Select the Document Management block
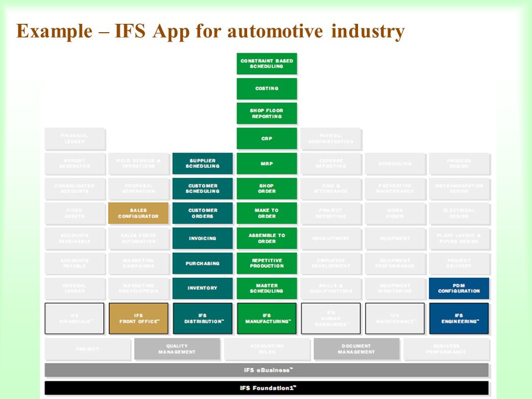 (x=356, y=349)
